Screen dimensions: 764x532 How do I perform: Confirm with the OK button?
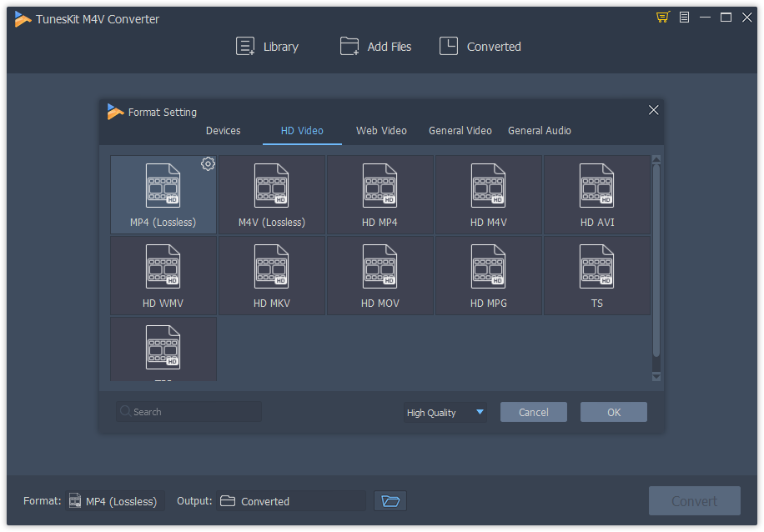[x=613, y=412]
